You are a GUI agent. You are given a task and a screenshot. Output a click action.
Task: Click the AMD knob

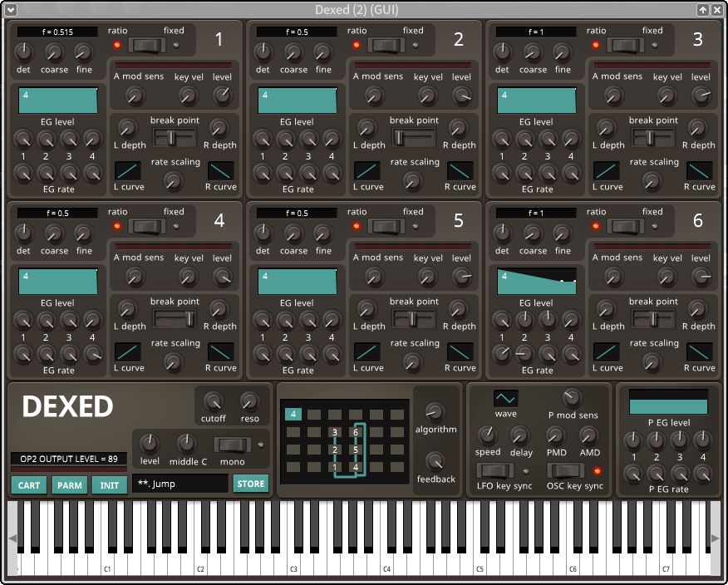tap(588, 435)
